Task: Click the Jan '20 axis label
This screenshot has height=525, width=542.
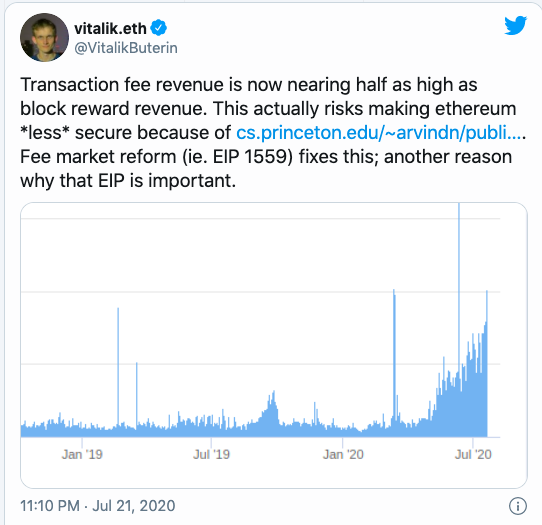Action: 343,454
